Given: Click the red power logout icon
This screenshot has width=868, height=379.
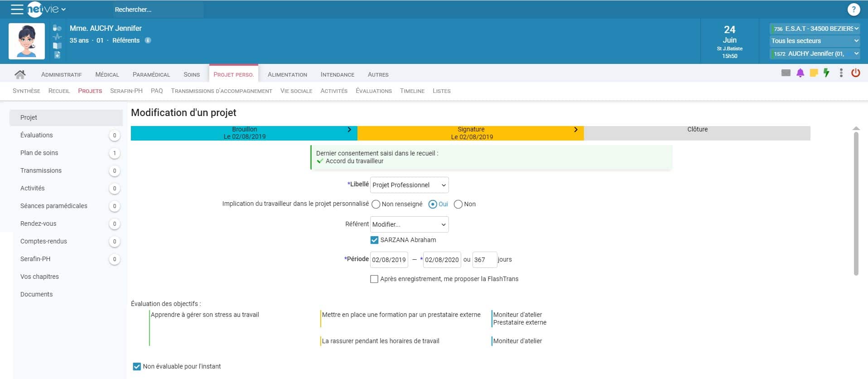Looking at the screenshot, I should click(x=855, y=73).
